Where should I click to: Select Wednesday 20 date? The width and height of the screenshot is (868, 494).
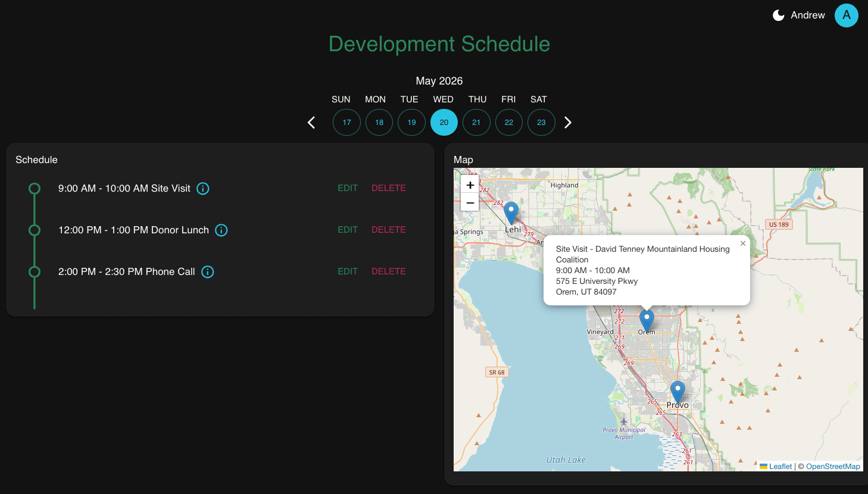(444, 123)
